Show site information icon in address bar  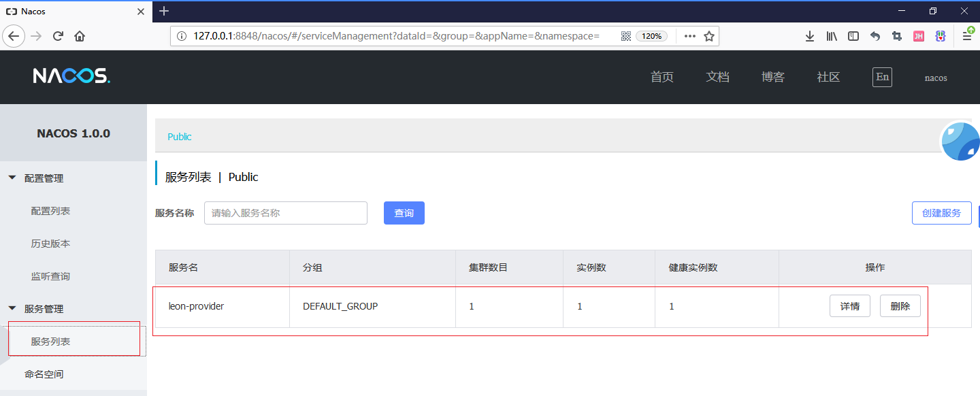pos(182,36)
